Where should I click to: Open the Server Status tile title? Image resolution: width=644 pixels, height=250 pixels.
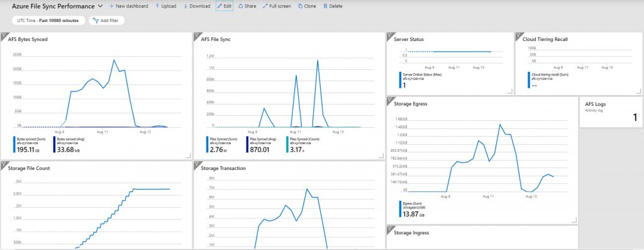pyautogui.click(x=409, y=40)
